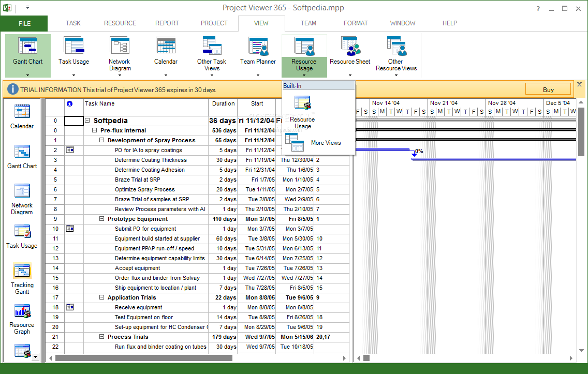Switch to the PROJECT ribbon tab
This screenshot has width=588, height=374.
tap(214, 23)
